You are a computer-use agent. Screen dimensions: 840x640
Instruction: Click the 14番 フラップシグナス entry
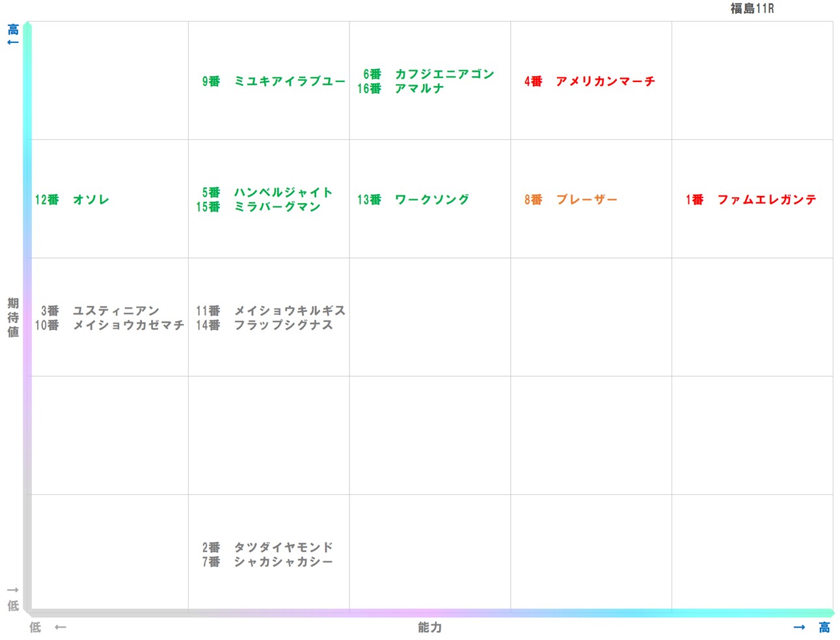pos(265,325)
